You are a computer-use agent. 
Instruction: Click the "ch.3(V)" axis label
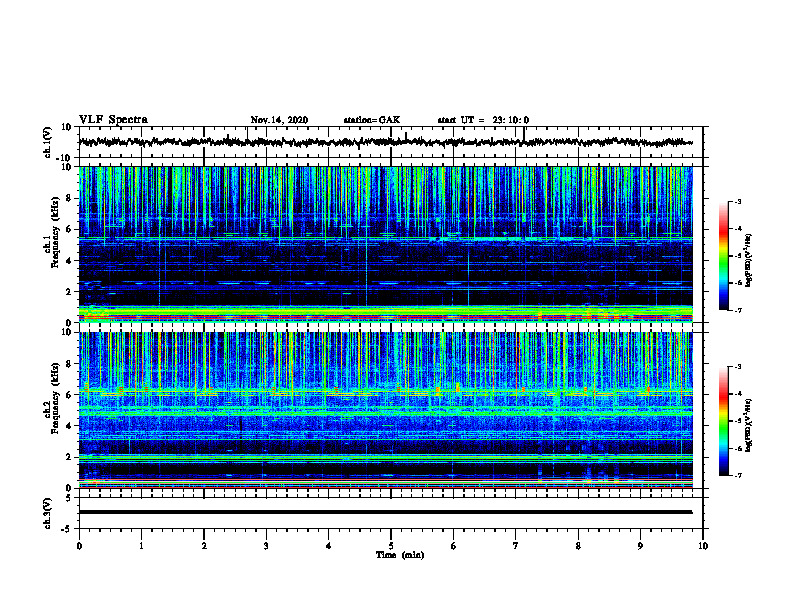coord(48,513)
